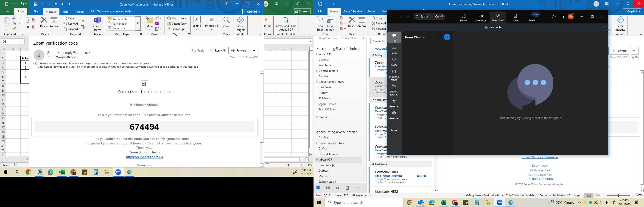Show DMs in Zoom sidebar

tap(394, 50)
